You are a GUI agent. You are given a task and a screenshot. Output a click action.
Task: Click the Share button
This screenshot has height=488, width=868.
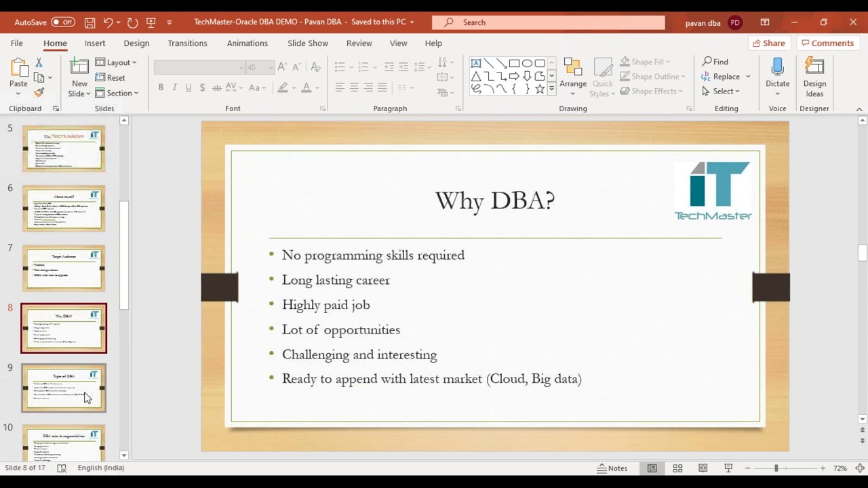point(768,43)
